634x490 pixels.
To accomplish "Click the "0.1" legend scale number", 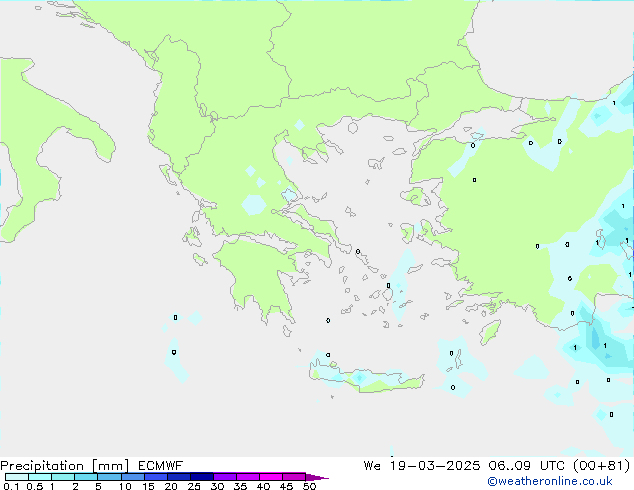I will coord(11,486).
